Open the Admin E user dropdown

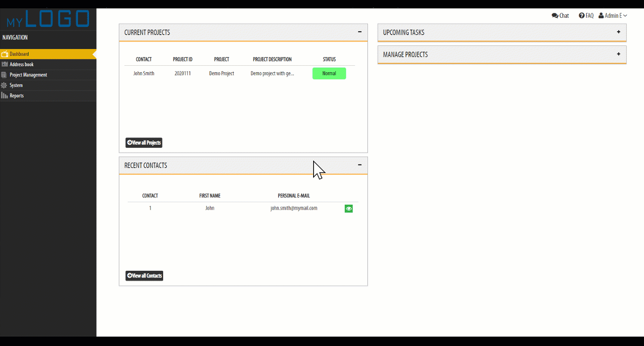[613, 16]
